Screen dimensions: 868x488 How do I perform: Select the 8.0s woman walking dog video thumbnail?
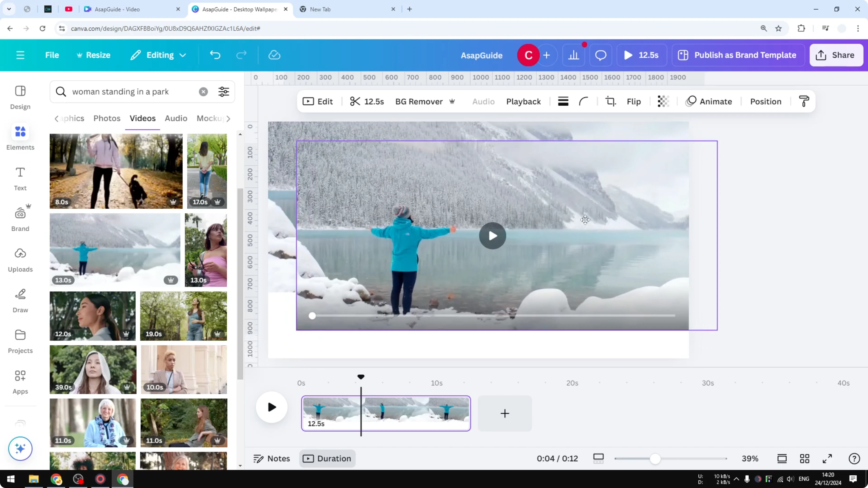pyautogui.click(x=115, y=171)
